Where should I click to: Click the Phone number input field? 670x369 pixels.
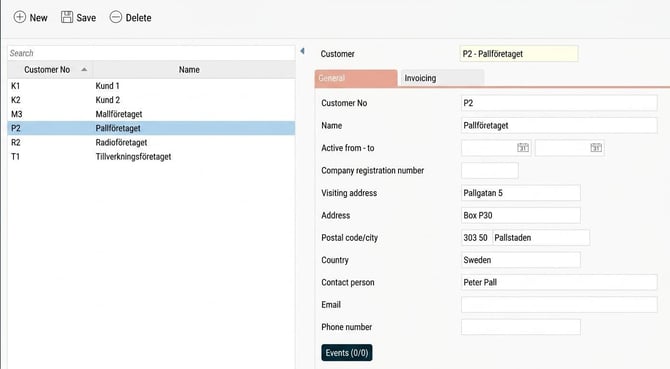pyautogui.click(x=520, y=327)
